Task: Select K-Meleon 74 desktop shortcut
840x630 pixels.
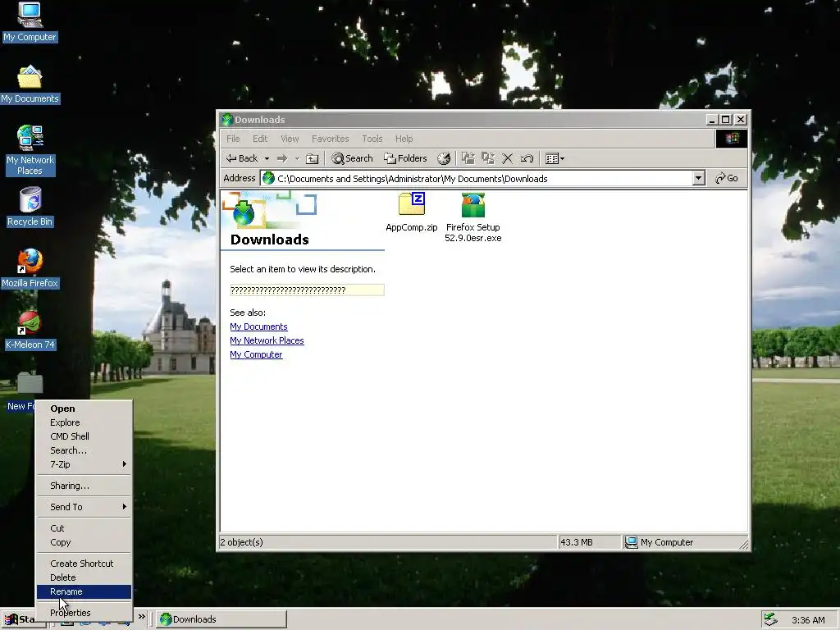Action: click(30, 330)
